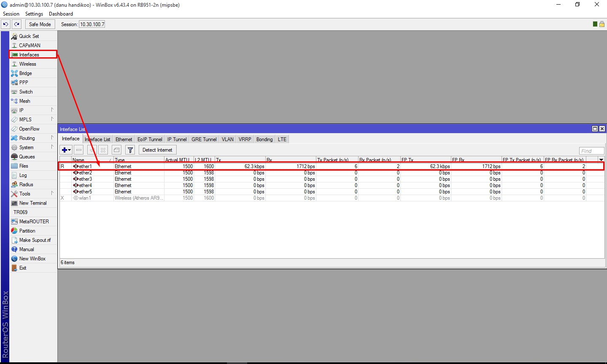The height and width of the screenshot is (364, 607).
Task: Click Exit in the sidebar
Action: pyautogui.click(x=33, y=268)
